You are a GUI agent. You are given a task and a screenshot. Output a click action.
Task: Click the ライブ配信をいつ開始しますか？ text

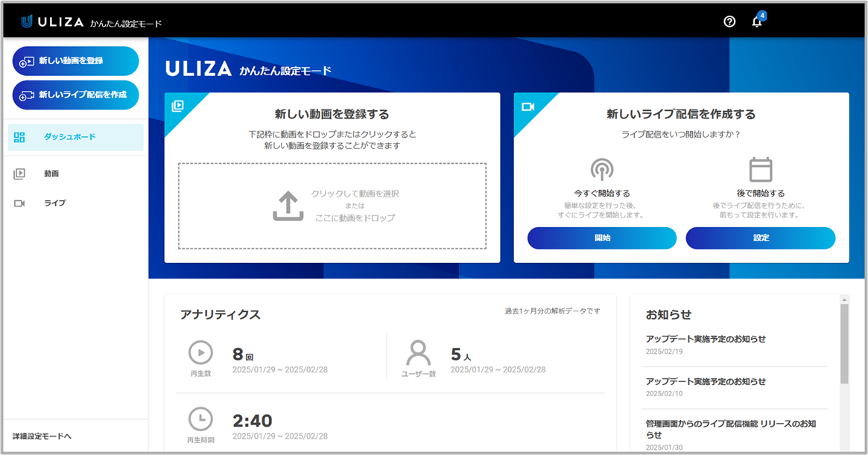681,135
